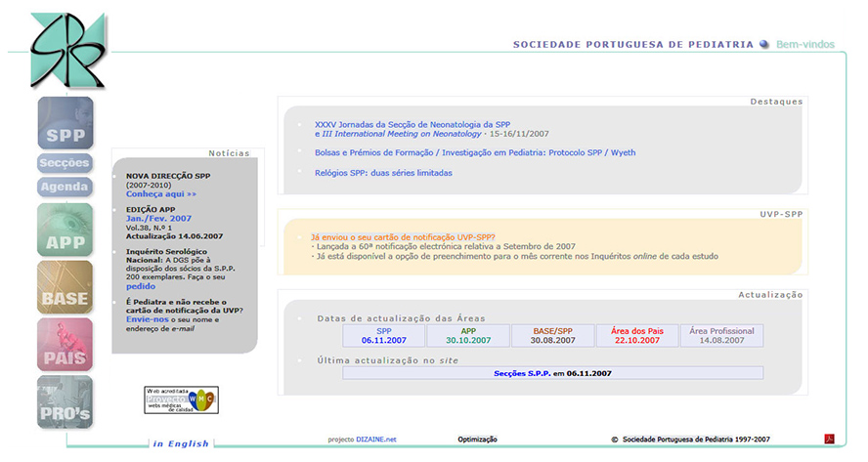Click the 'Actualização' panel heading
This screenshot has height=462, width=868.
pyautogui.click(x=770, y=295)
